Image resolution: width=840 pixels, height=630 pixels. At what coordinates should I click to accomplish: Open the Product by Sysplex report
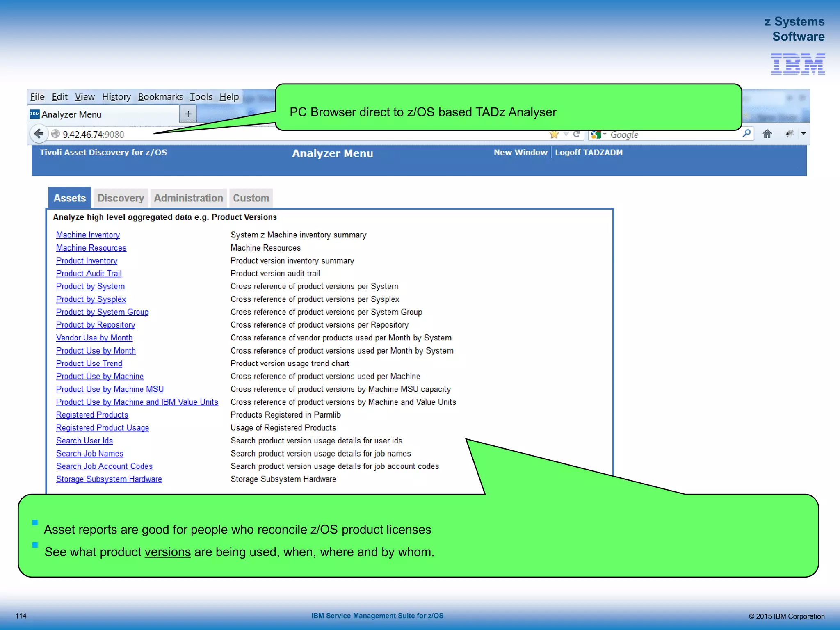coord(91,299)
